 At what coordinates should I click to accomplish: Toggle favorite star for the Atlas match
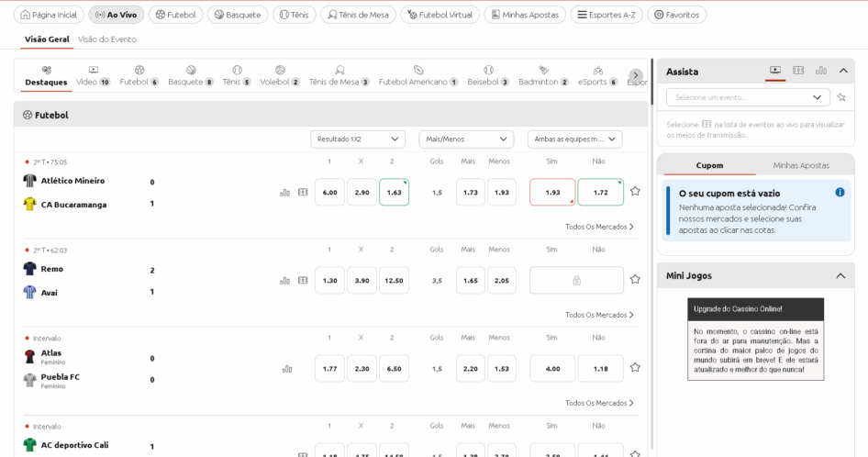(635, 368)
